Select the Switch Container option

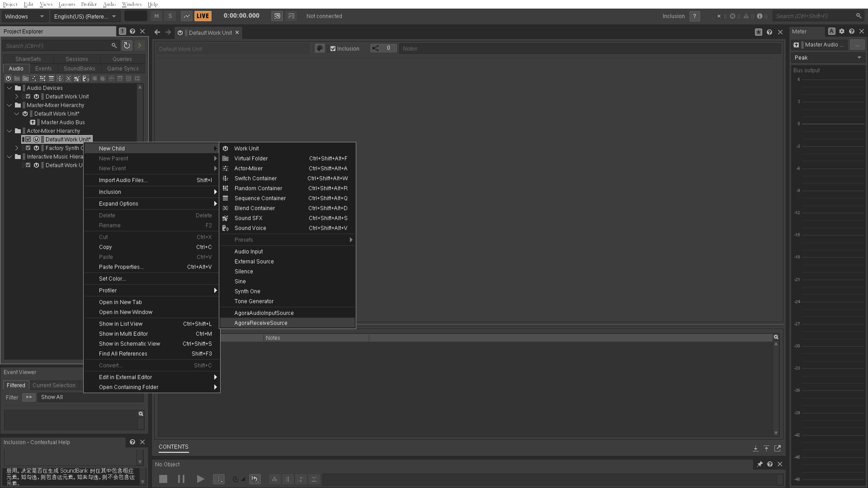tap(256, 178)
